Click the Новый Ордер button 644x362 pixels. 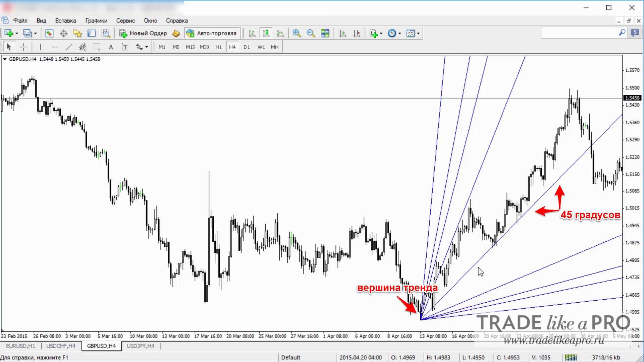click(x=143, y=33)
